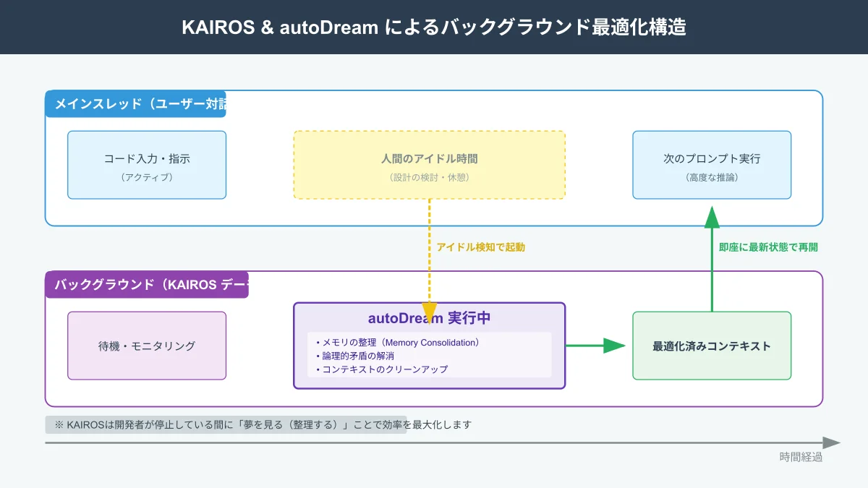Select the '次のプロンプト実行' box

click(712, 165)
